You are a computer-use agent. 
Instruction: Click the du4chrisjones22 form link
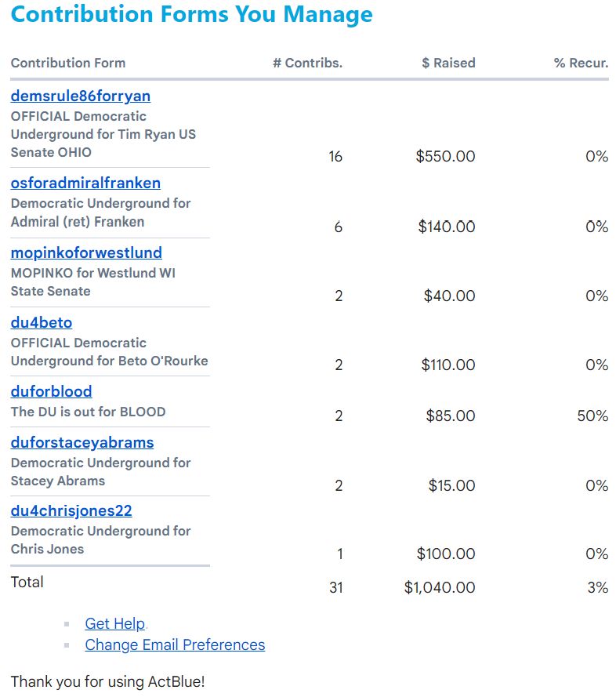pos(71,511)
